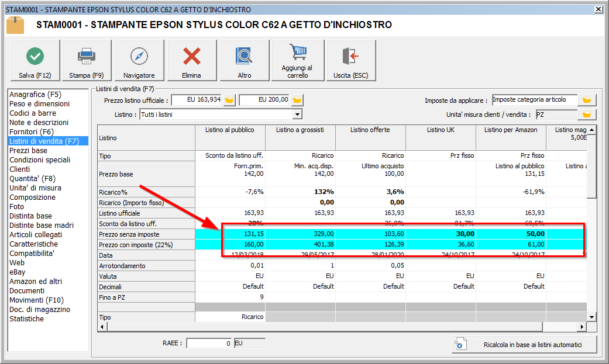Open the Navigatore compass button
Image resolution: width=609 pixels, height=364 pixels.
139,61
